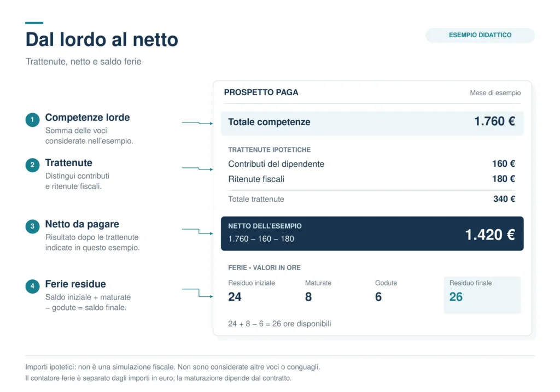Screen dimensions: 560x392
Task: Click the "1.760 €" total amount
Action: pyautogui.click(x=494, y=121)
